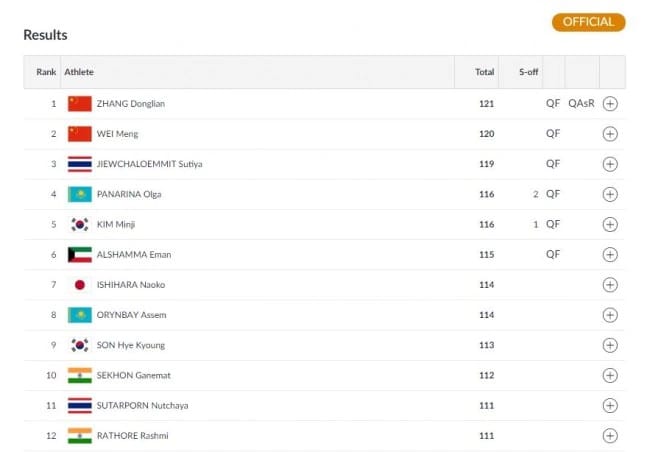Click QF marker in WEI Meng row
Screen dimensions: 647x452
(553, 133)
